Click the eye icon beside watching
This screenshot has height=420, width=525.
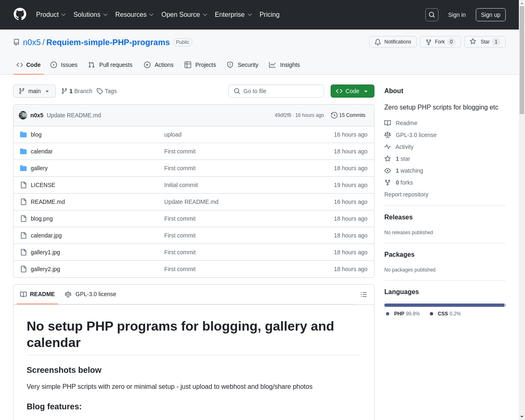point(388,171)
